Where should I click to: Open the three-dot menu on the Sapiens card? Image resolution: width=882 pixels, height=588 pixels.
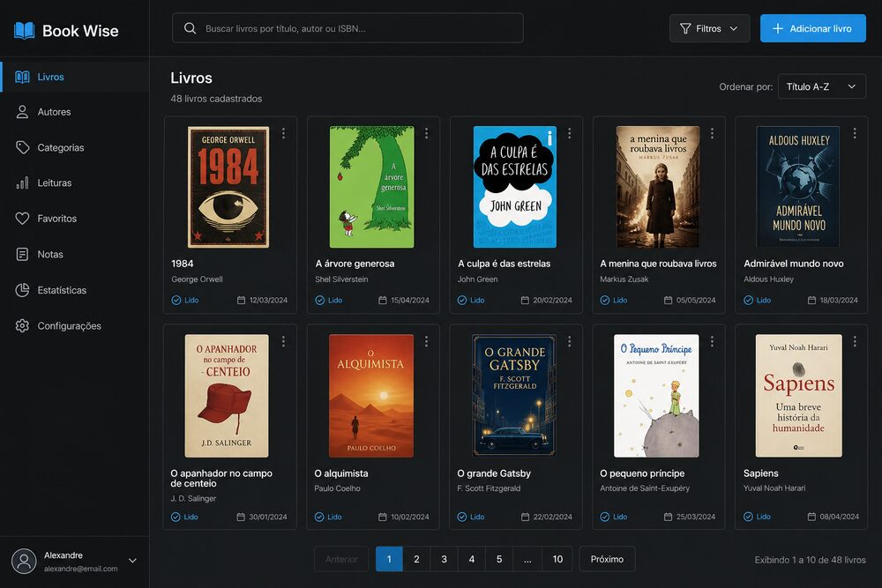pyautogui.click(x=855, y=341)
